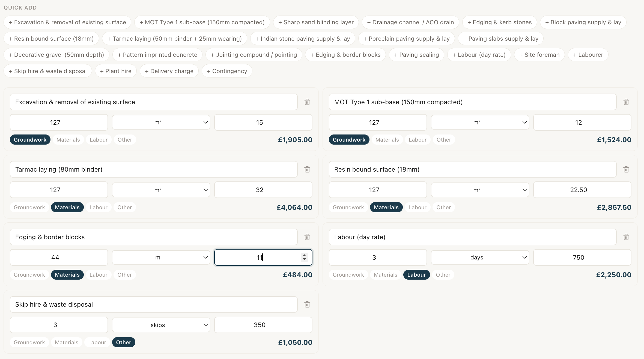The height and width of the screenshot is (359, 644).
Task: Add Site foreman item
Action: pyautogui.click(x=539, y=55)
